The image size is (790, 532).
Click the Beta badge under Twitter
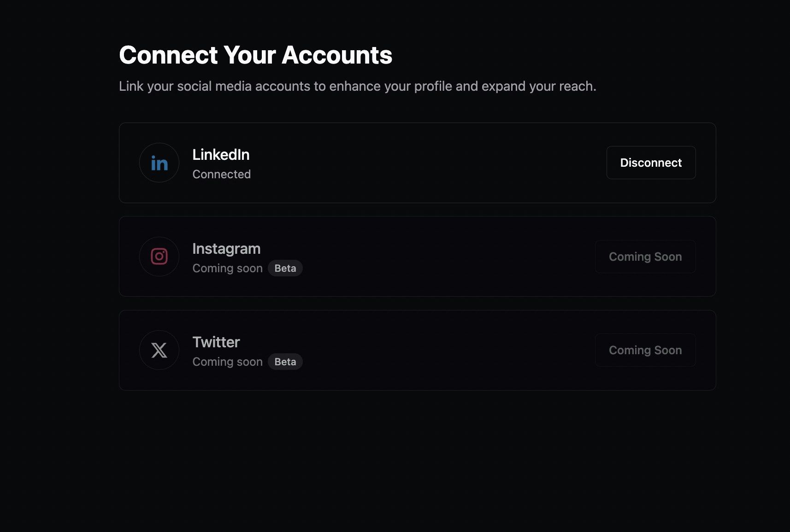285,362
